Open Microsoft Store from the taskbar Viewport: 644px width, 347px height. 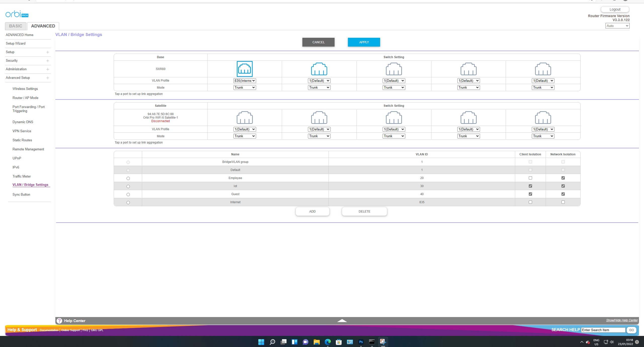[339, 342]
